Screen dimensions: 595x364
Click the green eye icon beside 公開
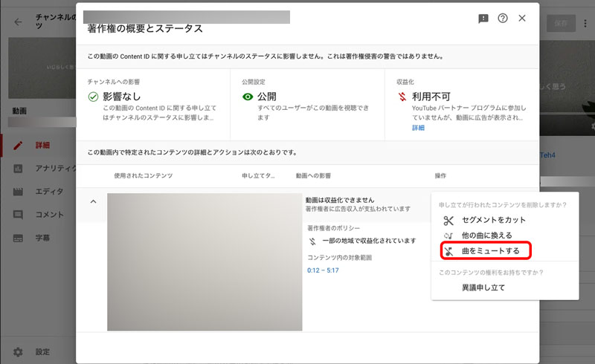248,97
